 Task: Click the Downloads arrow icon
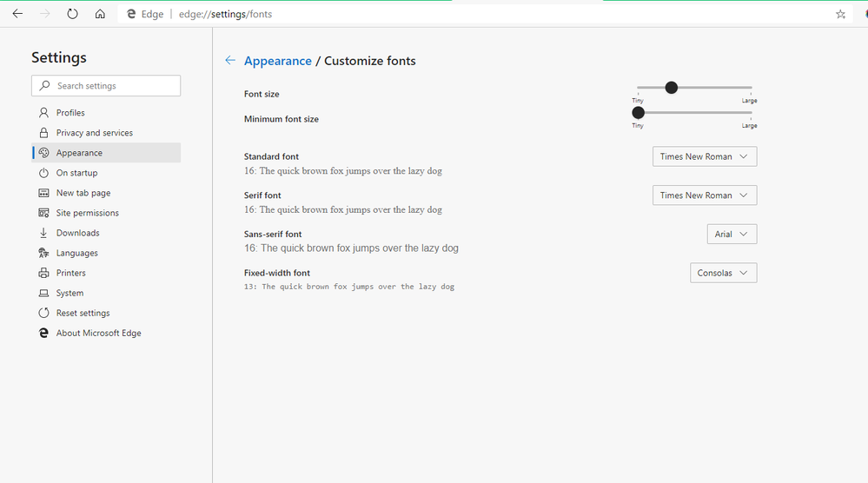tap(43, 233)
